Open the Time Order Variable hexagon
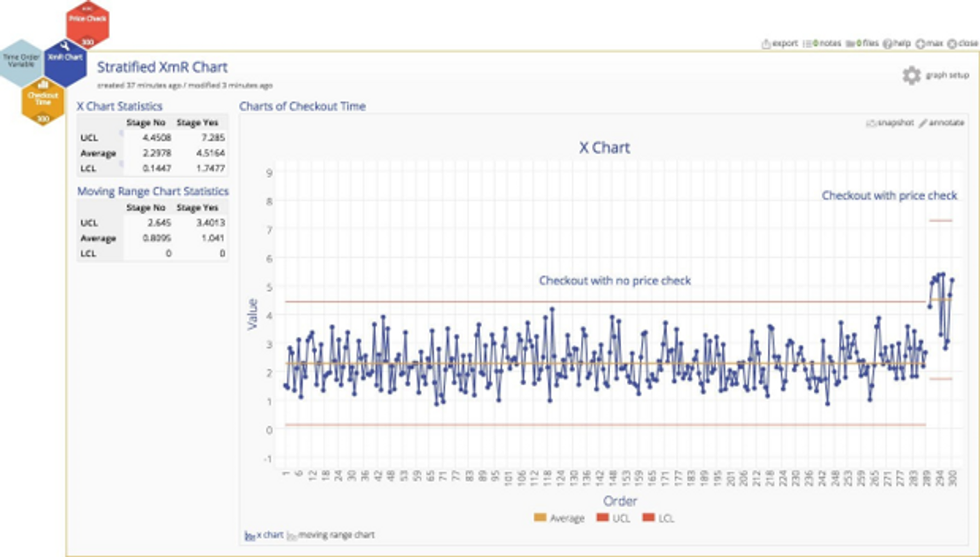The width and height of the screenshot is (980, 557). (x=21, y=63)
